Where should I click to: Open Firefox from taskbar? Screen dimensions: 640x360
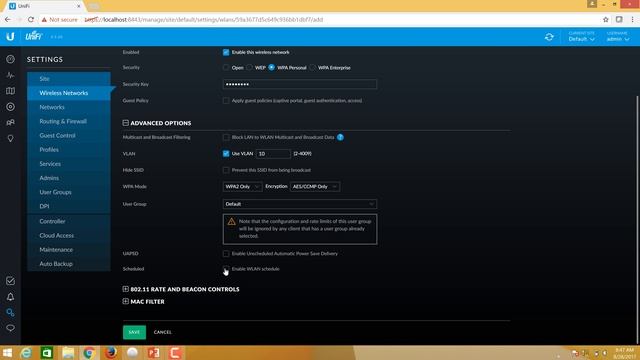tap(111, 353)
